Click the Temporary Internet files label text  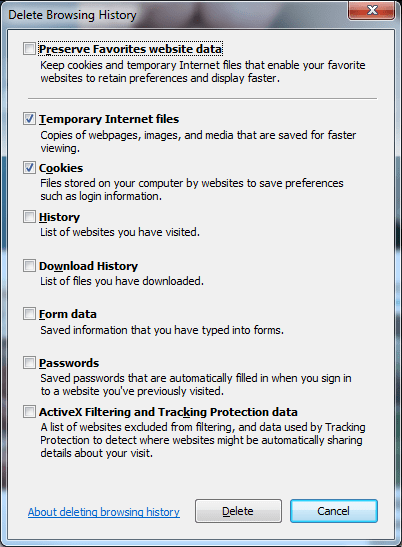point(109,119)
